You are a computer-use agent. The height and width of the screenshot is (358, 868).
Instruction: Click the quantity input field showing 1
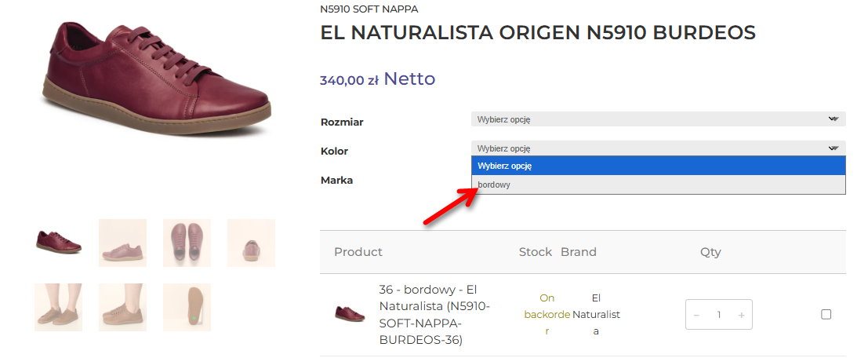click(x=718, y=315)
